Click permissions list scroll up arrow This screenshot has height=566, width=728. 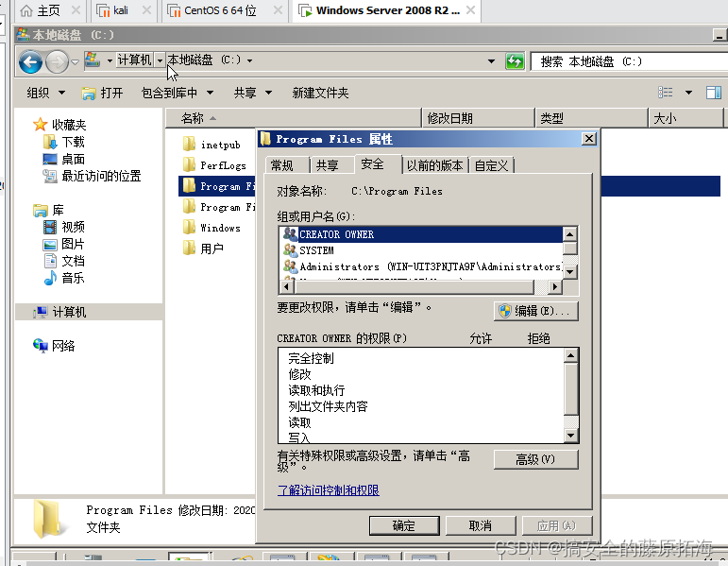(570, 355)
